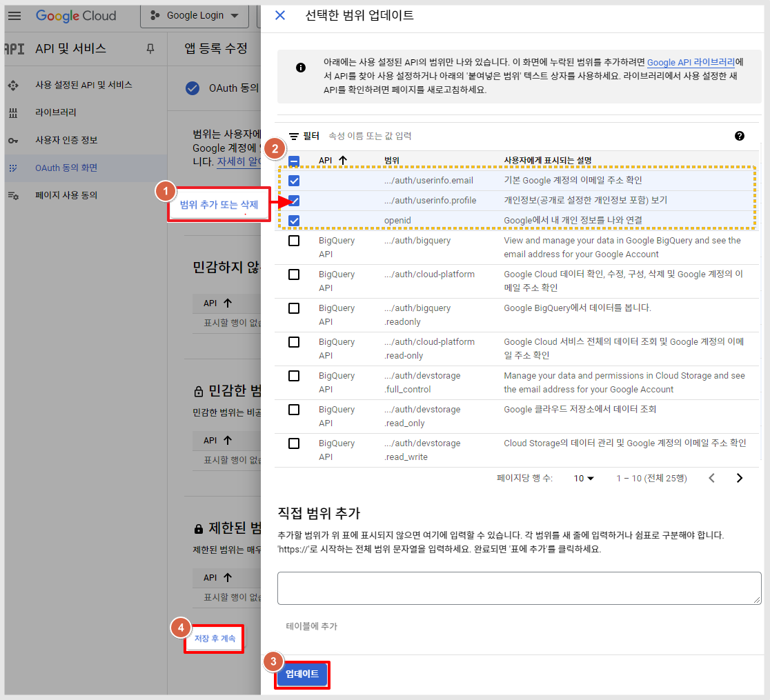Viewport: 770px width, 700px height.
Task: Click the 직접 범위 추가 heading
Action: 319,514
